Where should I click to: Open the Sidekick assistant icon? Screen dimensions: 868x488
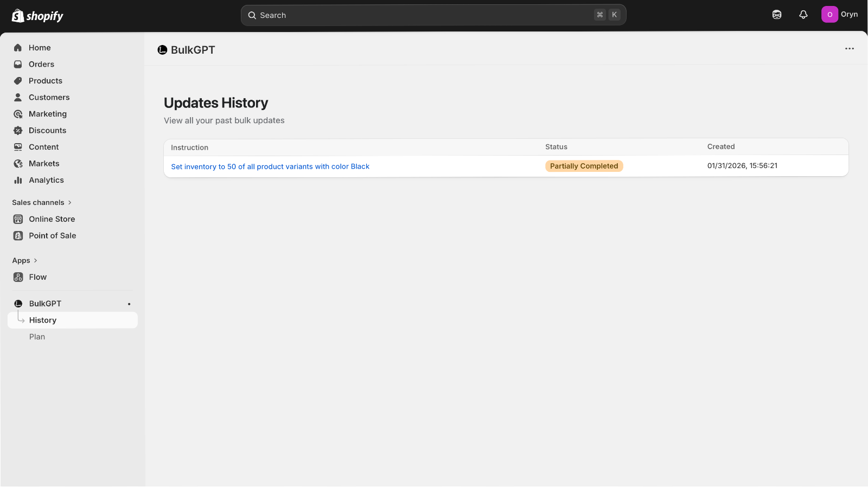click(x=777, y=15)
